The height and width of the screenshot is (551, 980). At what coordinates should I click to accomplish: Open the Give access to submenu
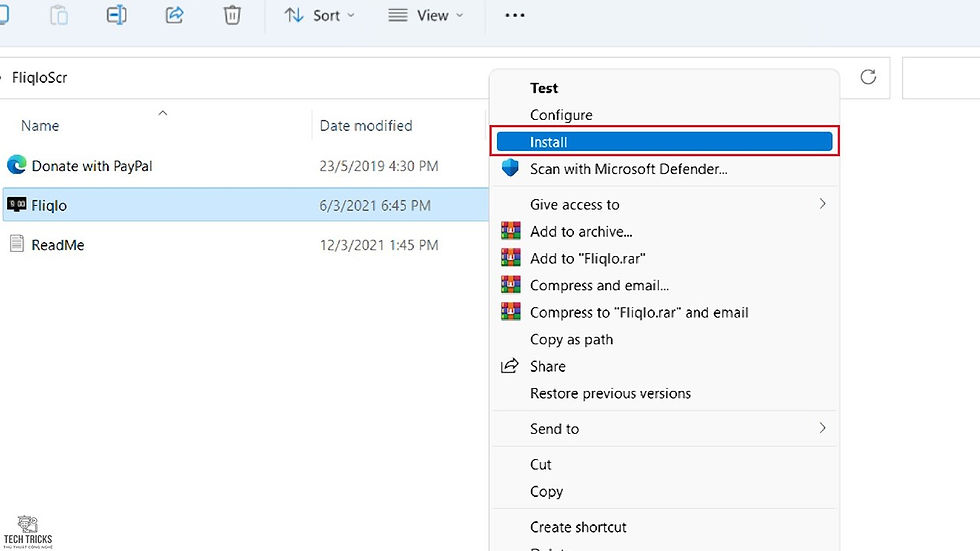tap(664, 204)
